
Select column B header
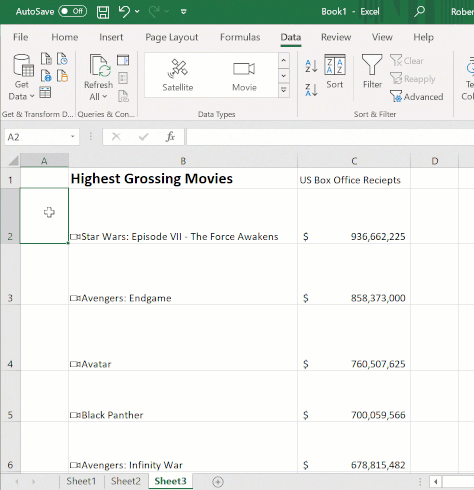coord(183,161)
